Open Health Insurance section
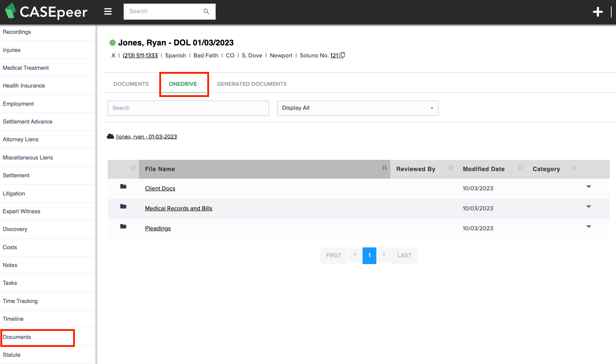The width and height of the screenshot is (616, 364). pyautogui.click(x=24, y=86)
